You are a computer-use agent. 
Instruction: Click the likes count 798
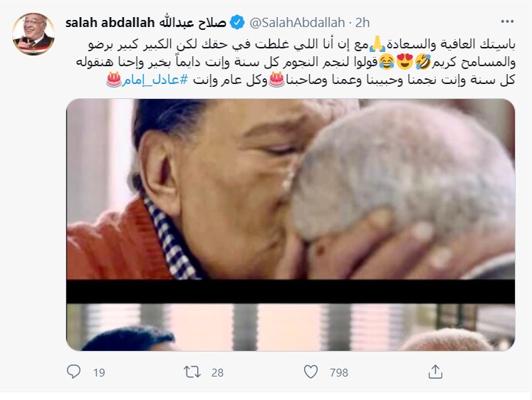click(x=338, y=372)
